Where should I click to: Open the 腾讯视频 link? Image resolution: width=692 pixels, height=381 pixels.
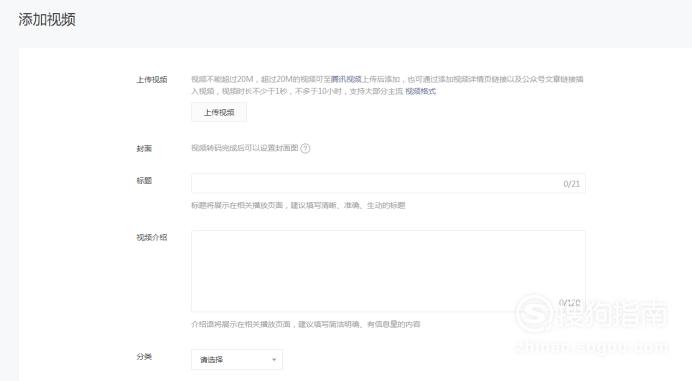[x=346, y=79]
